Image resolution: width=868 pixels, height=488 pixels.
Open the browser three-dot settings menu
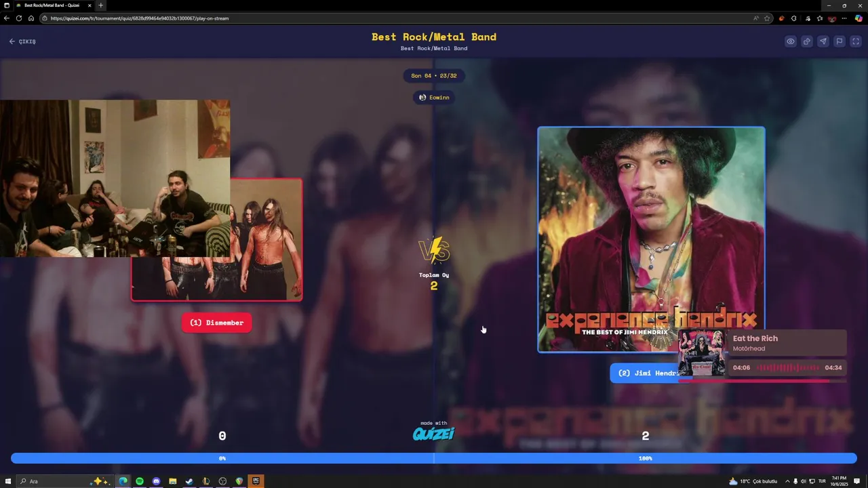[844, 18]
